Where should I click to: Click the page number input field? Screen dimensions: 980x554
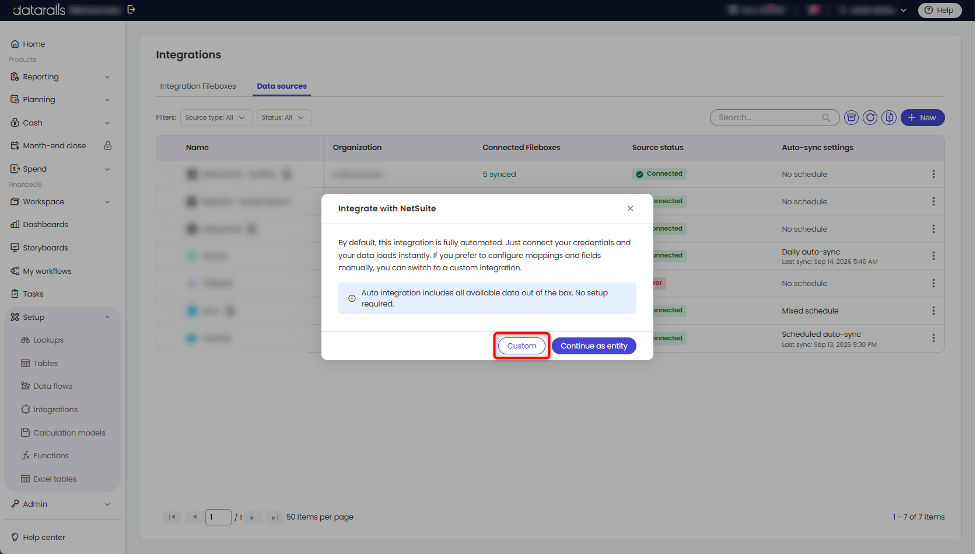(218, 517)
